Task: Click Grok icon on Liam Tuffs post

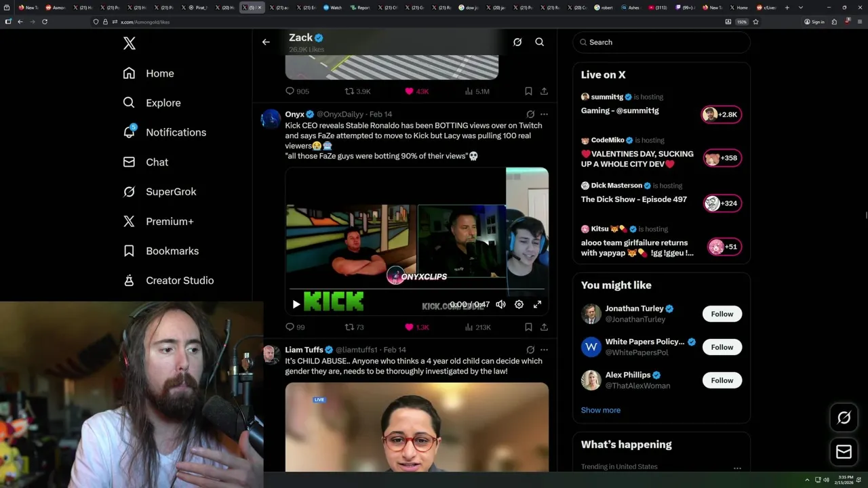Action: [530, 350]
